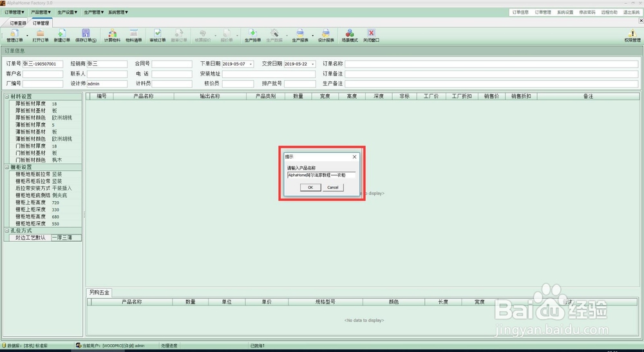
Task: Open the 系统管理 menu
Action: [x=118, y=12]
